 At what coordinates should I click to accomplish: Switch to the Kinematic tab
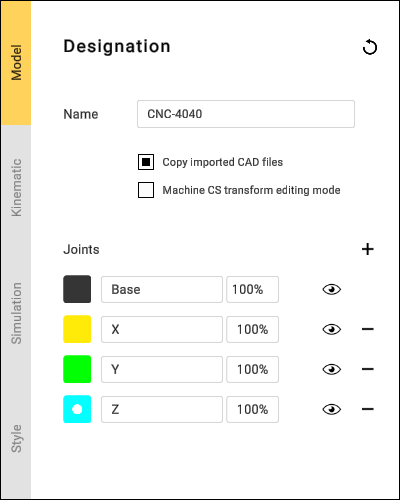[x=16, y=187]
